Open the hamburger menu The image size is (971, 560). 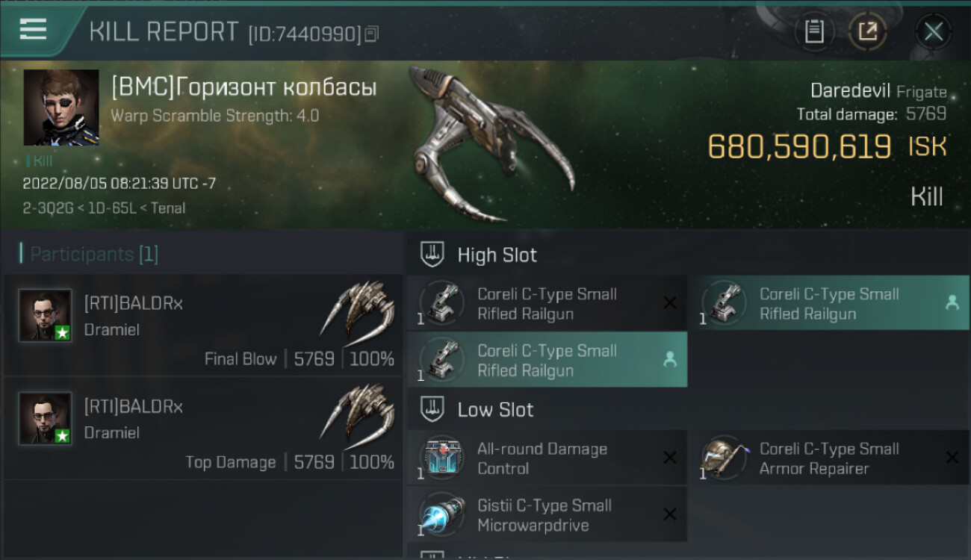click(x=33, y=30)
